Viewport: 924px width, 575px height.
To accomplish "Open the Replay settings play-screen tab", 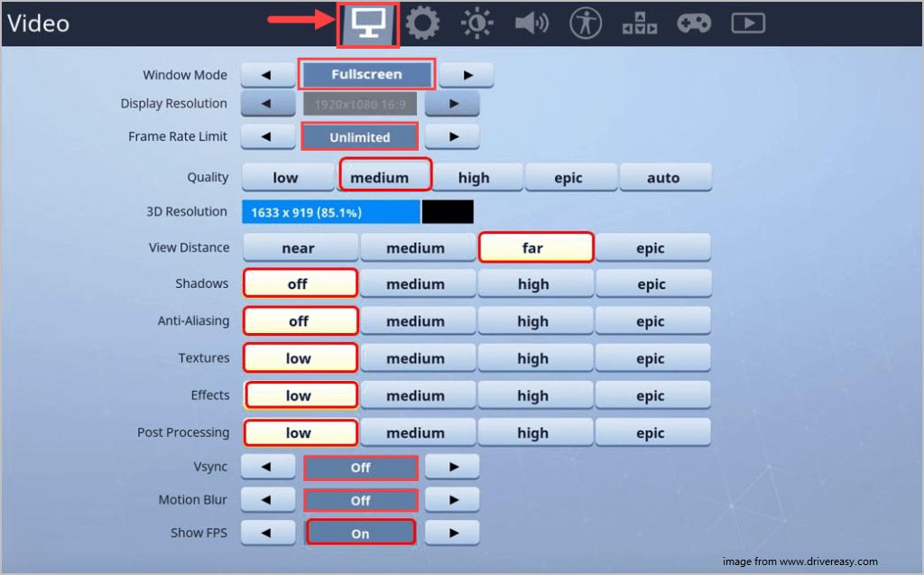I will click(748, 23).
